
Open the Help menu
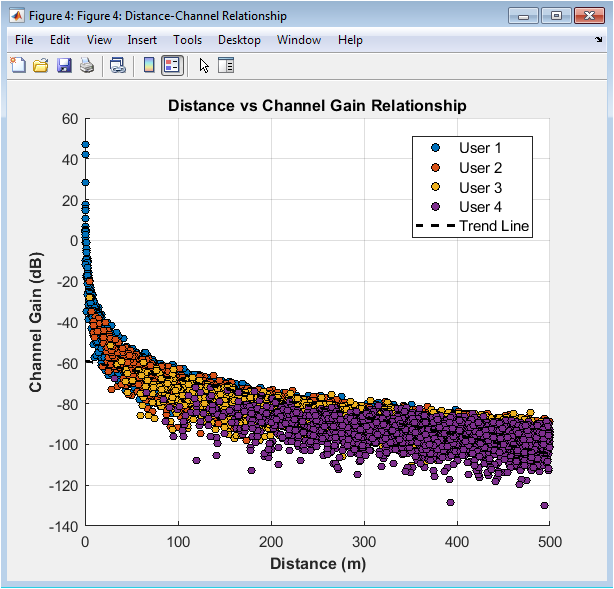(350, 40)
